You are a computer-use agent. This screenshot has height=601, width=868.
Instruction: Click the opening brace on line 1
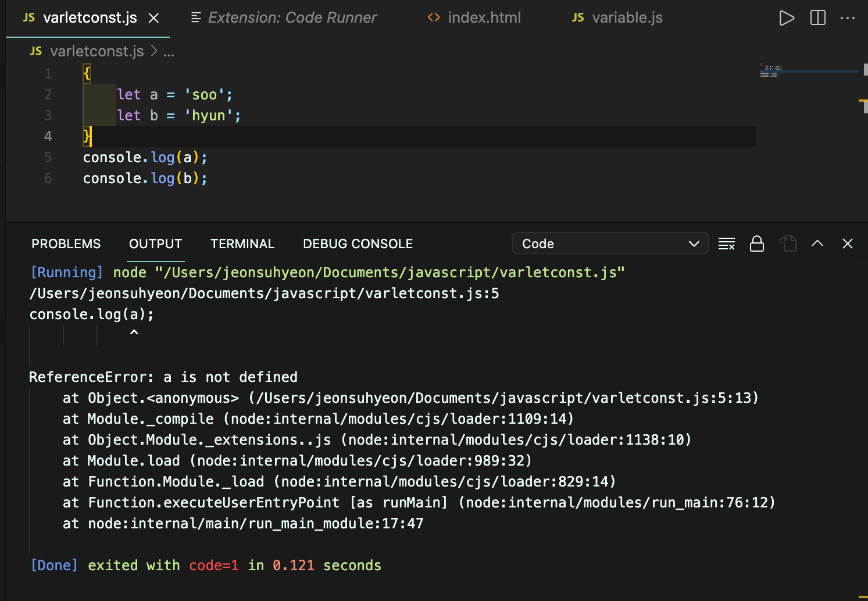click(87, 74)
